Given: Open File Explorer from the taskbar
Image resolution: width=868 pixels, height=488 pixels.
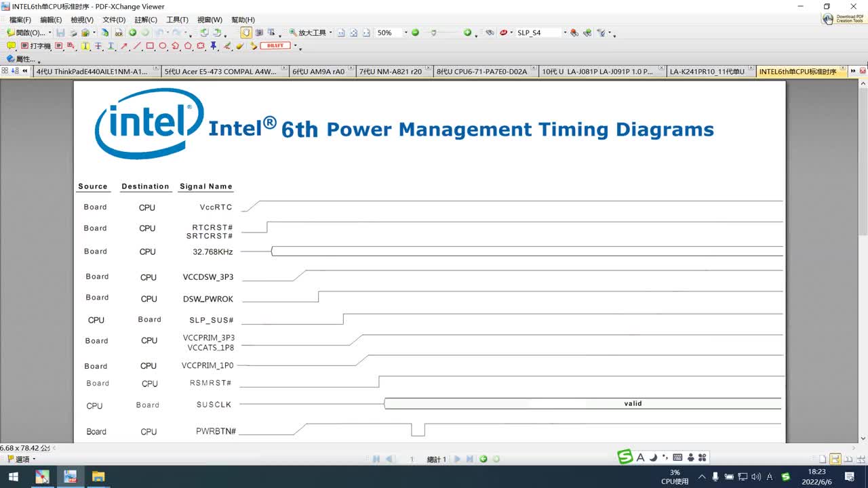Looking at the screenshot, I should (98, 476).
